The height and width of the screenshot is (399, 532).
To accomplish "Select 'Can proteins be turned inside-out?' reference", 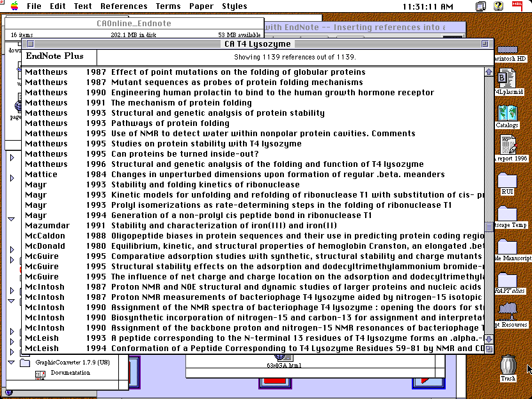I will 253,153.
